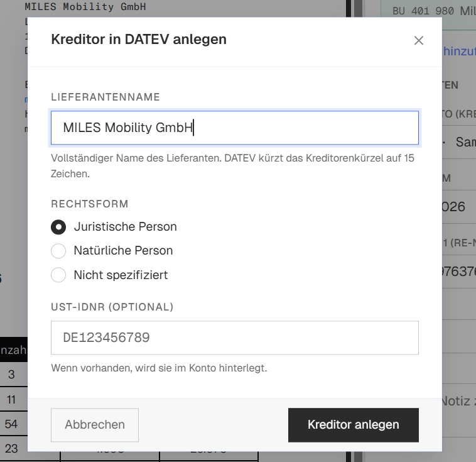476x462 pixels.
Task: Click hint 'Wenn vorhanden, wird sie im Konto hinterlegt'
Action: pyautogui.click(x=159, y=368)
